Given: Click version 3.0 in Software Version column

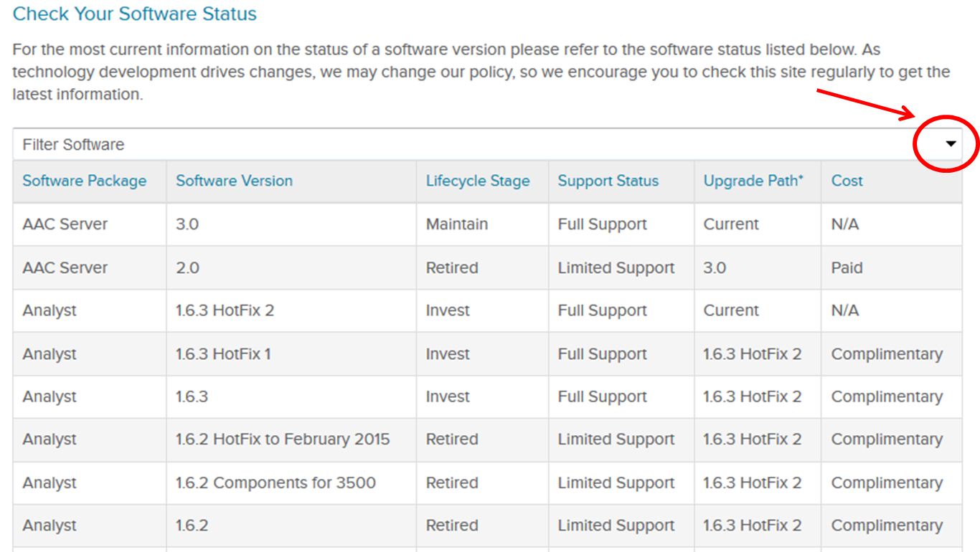Looking at the screenshot, I should tap(187, 224).
